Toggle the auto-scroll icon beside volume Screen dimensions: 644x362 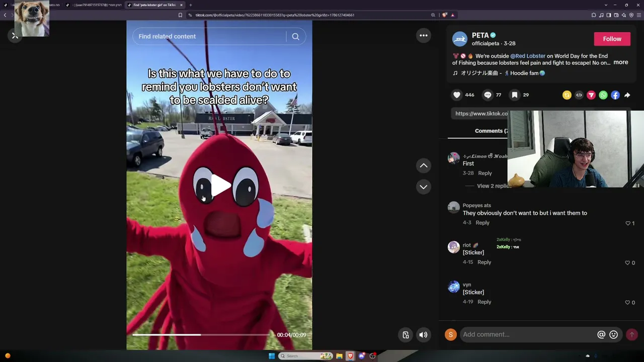tap(406, 335)
